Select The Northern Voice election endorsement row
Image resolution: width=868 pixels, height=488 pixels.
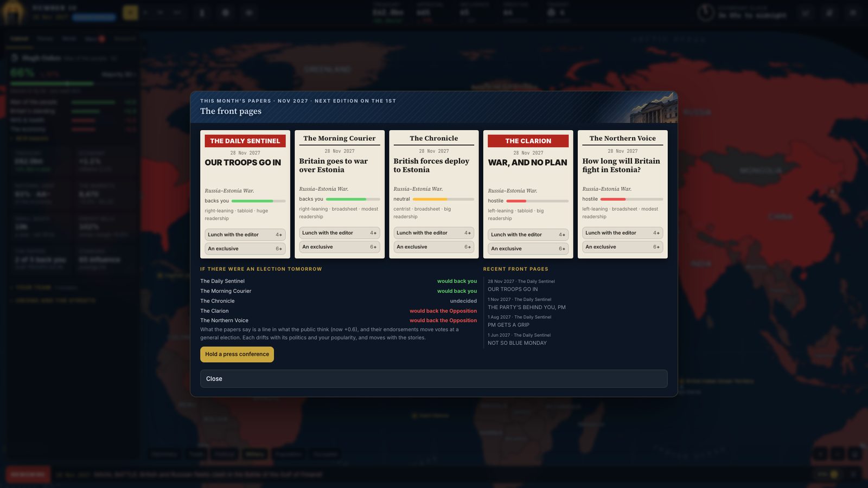(339, 320)
